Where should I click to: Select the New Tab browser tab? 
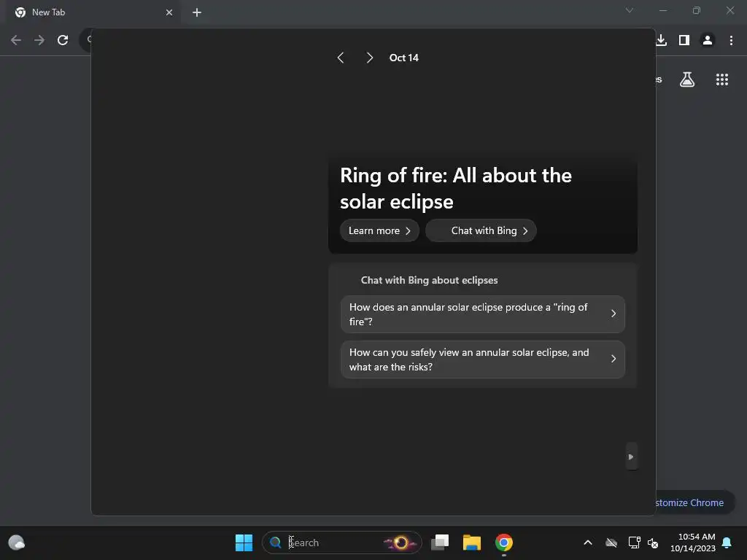pyautogui.click(x=93, y=12)
